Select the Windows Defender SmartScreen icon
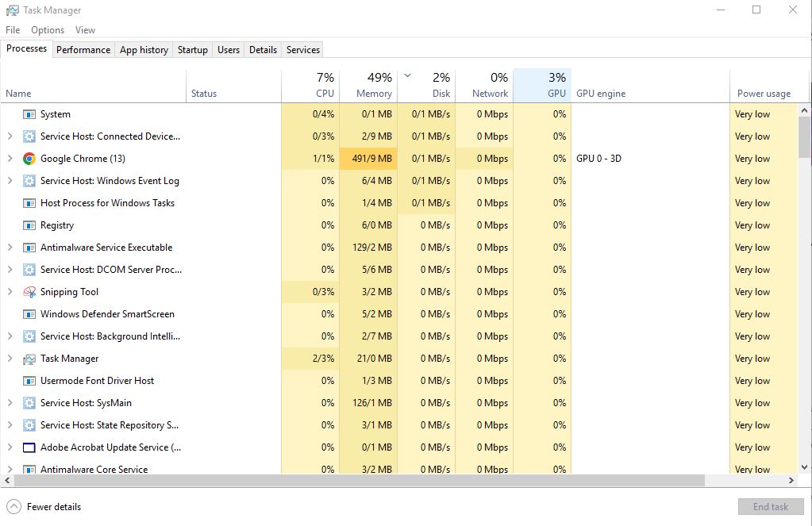 29,314
